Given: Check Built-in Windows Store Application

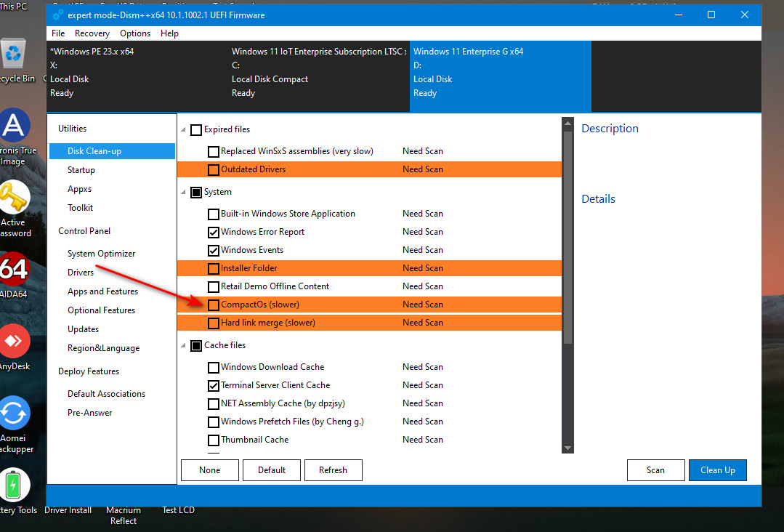Looking at the screenshot, I should point(214,214).
